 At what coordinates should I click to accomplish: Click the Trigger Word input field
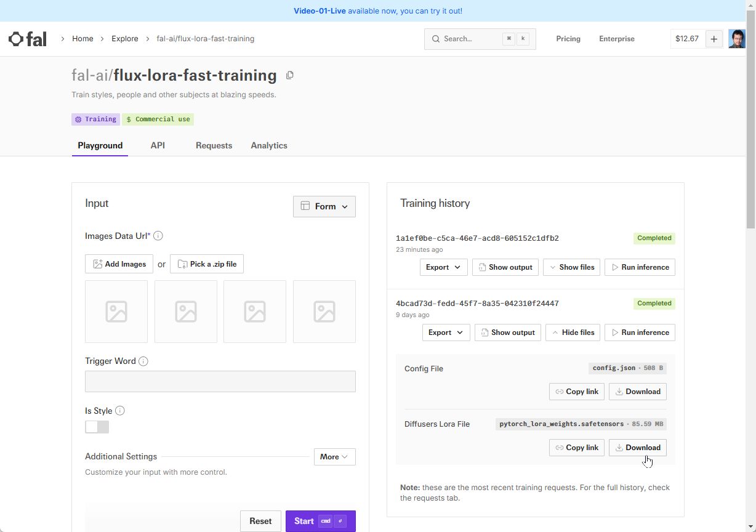[220, 382]
